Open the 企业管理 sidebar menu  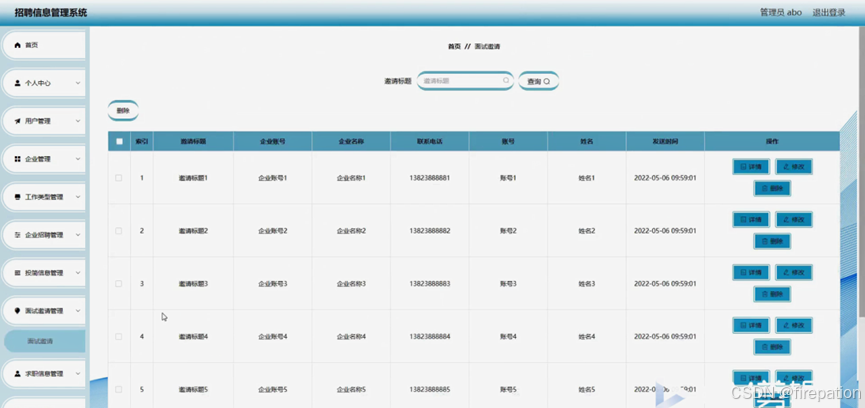(x=44, y=159)
